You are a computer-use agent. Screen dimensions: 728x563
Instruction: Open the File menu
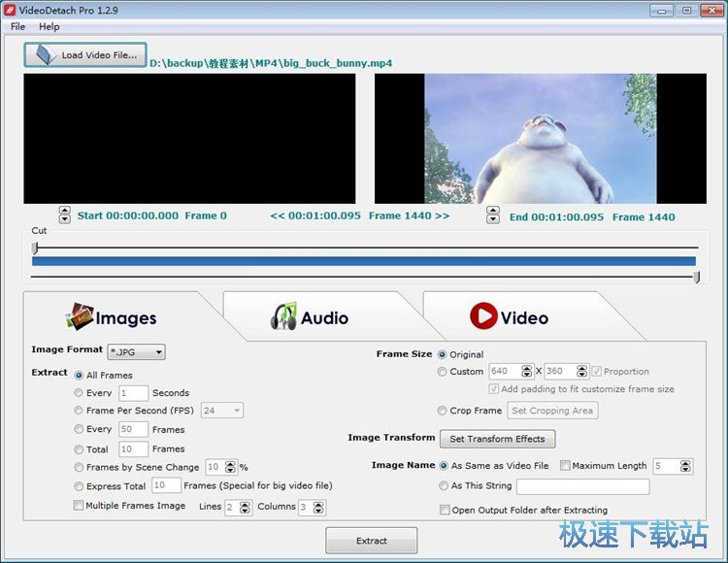pos(17,26)
